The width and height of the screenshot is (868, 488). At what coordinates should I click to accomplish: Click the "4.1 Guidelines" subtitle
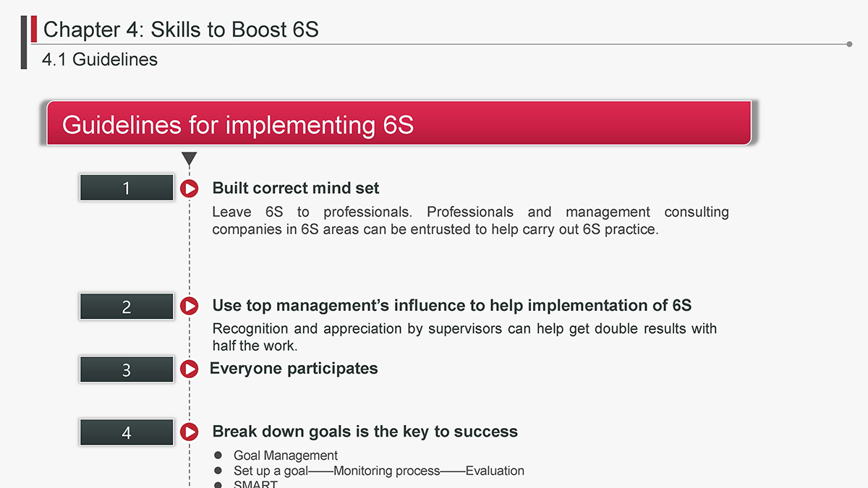(100, 59)
